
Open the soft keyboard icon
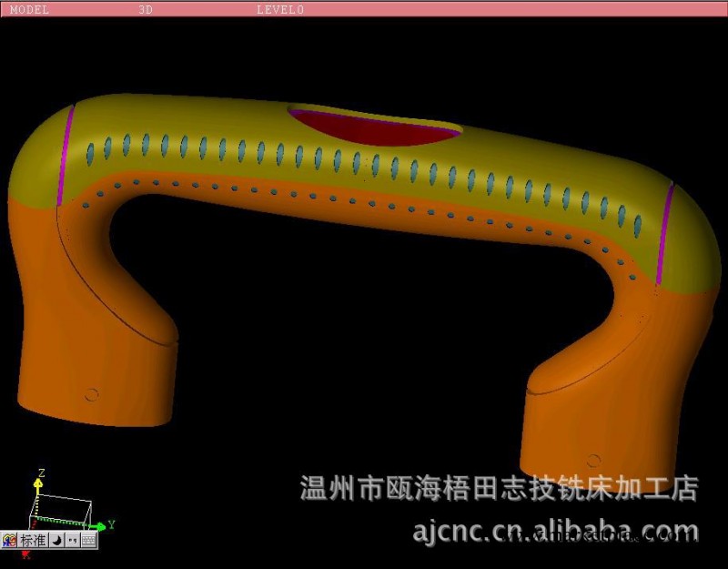click(x=88, y=540)
